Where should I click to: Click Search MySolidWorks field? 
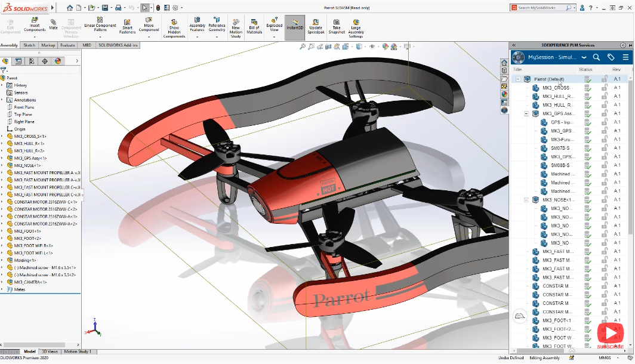[x=542, y=8]
